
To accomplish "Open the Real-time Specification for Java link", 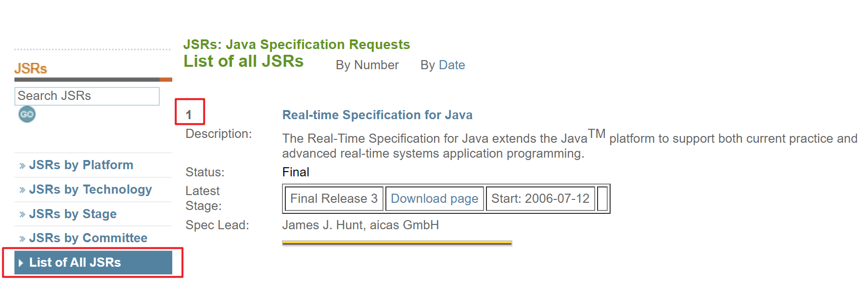I will tap(377, 115).
